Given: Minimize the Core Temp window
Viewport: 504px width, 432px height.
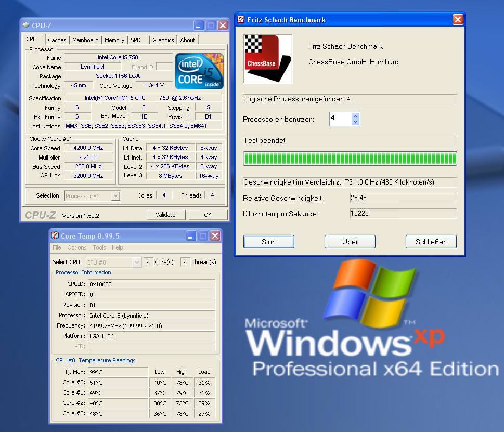Looking at the screenshot, I should coord(192,236).
